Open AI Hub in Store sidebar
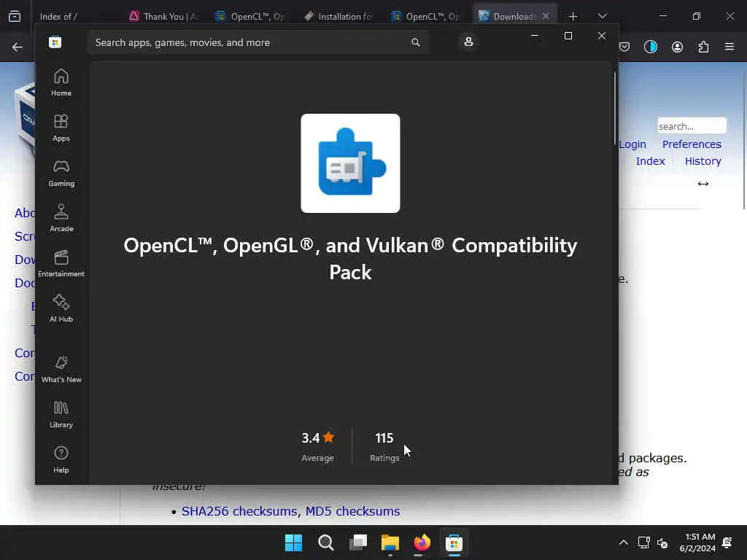This screenshot has width=747, height=560. pos(61,309)
